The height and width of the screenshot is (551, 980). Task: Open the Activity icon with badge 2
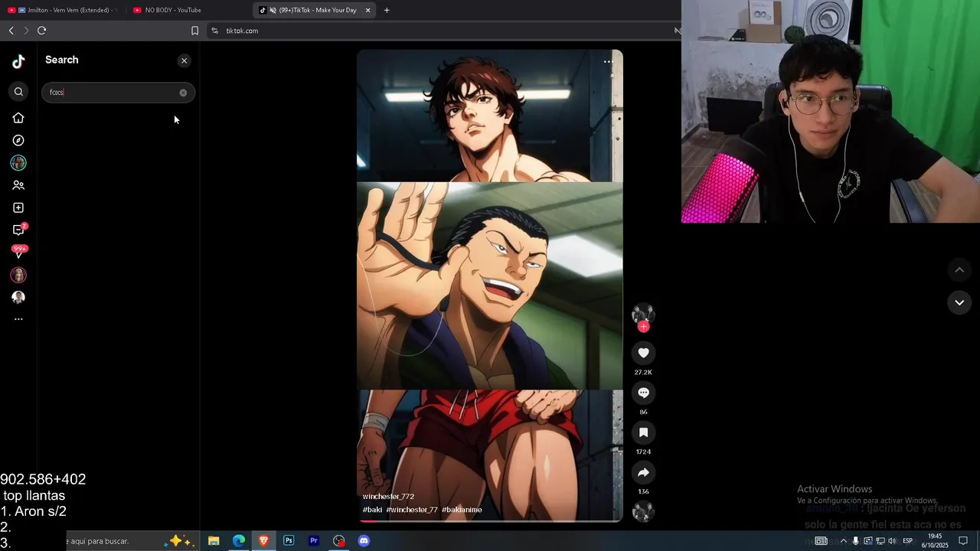pyautogui.click(x=19, y=230)
